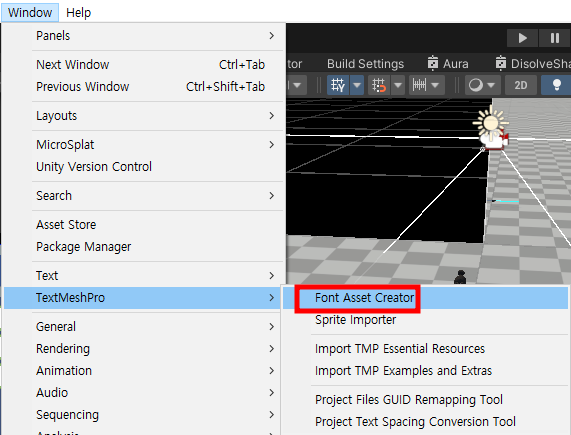Viewport: 571px width, 435px height.
Task: Open Project Files GUID Remapping Tool
Action: coord(425,400)
